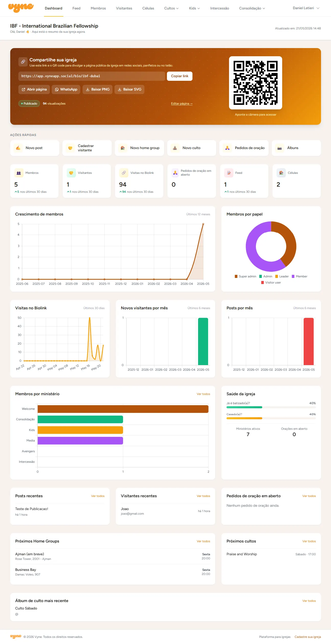Toggle the Member legend in role chart
The width and height of the screenshot is (331, 644).
[300, 276]
